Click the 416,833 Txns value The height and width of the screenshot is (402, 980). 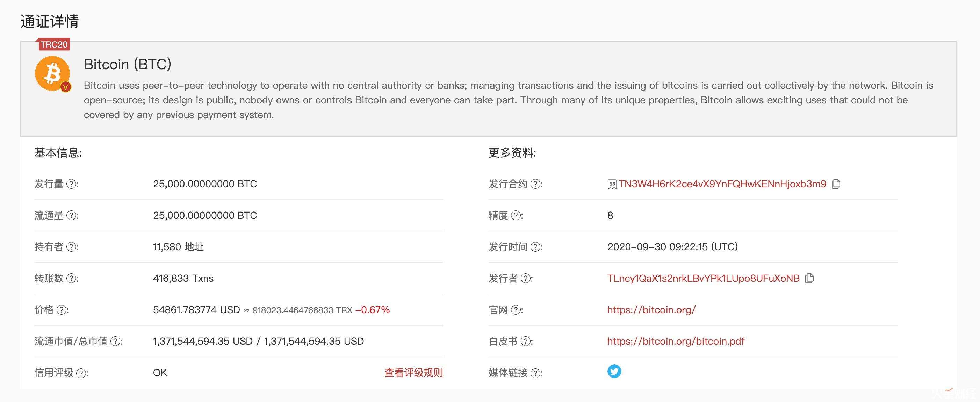[183, 278]
